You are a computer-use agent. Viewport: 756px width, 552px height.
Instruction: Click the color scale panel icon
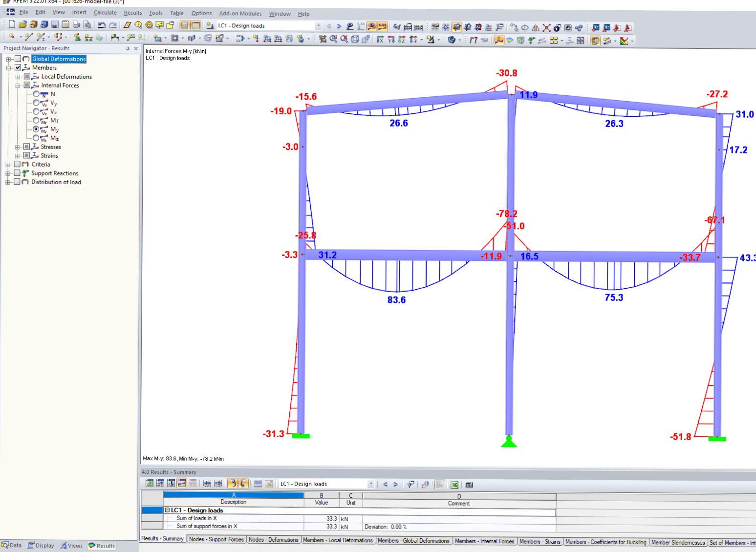595,41
